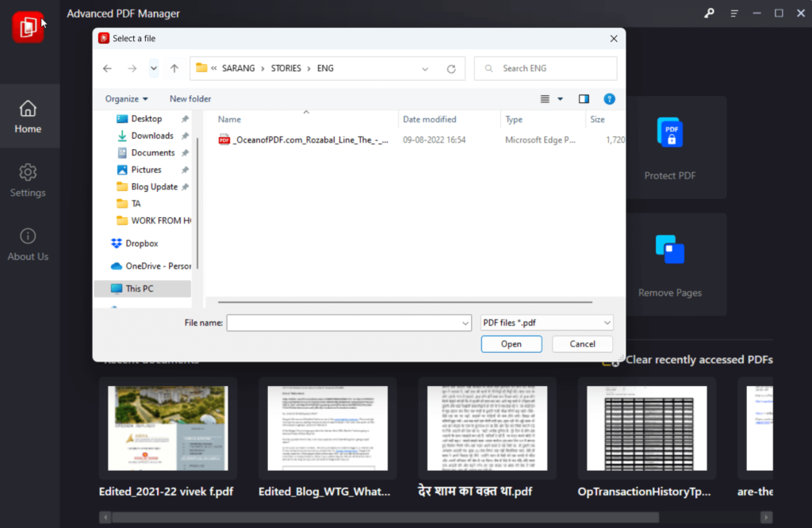Expand the recent locations dropdown arrow

tap(153, 68)
